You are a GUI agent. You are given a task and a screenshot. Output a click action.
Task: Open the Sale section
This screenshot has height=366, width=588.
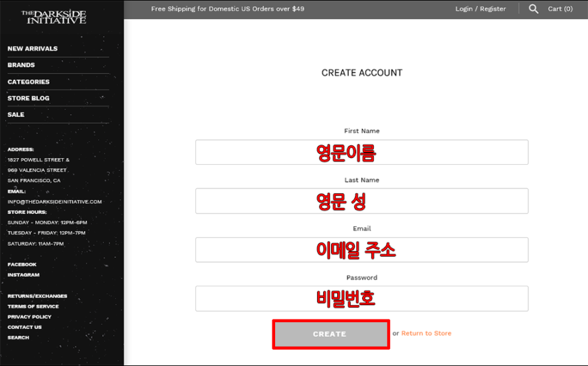tap(16, 115)
